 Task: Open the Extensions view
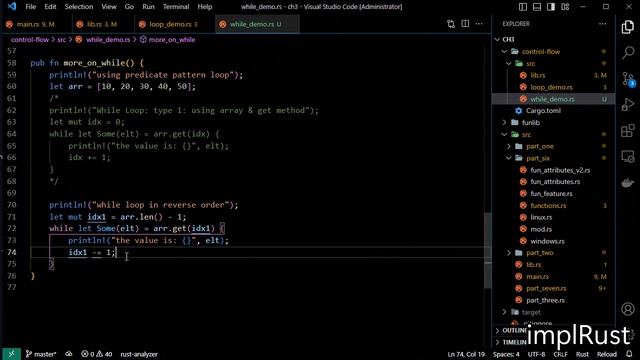point(628,131)
